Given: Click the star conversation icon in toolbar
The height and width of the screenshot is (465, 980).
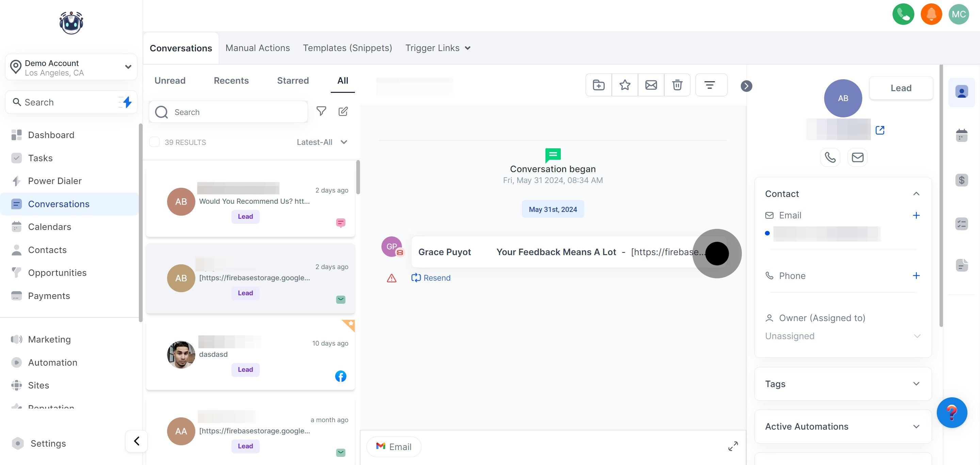Looking at the screenshot, I should [x=625, y=85].
